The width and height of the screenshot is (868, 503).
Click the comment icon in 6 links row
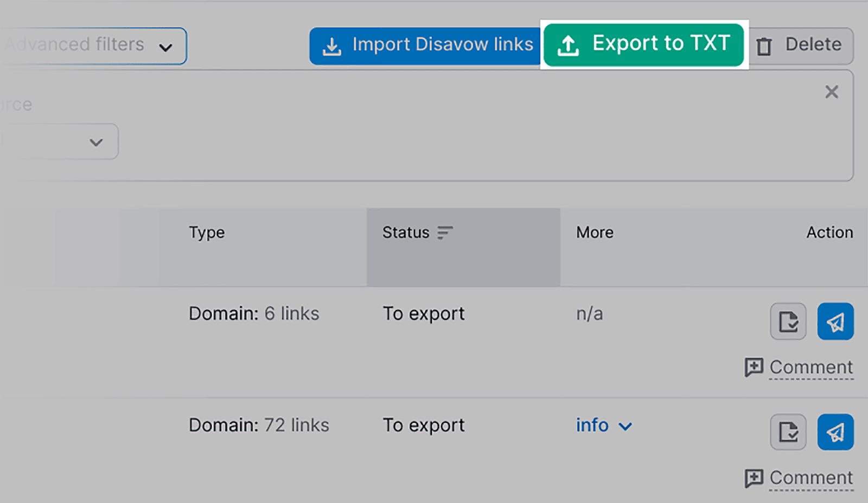click(754, 367)
